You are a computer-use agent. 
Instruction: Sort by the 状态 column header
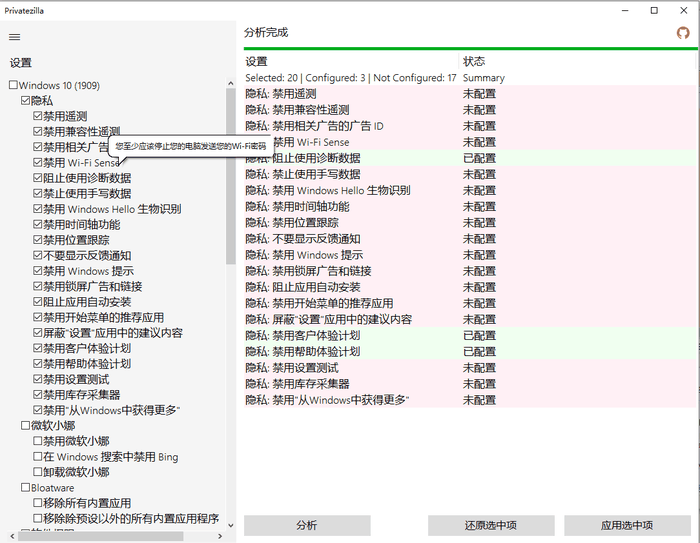(x=577, y=61)
